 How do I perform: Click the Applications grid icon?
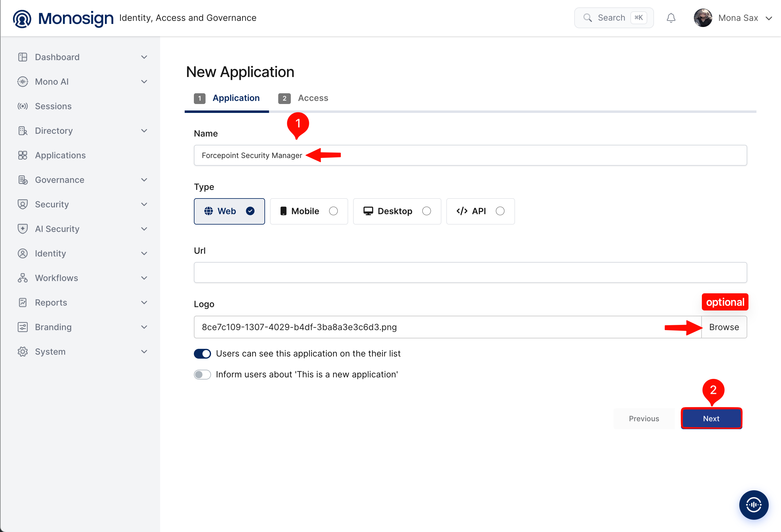click(22, 155)
